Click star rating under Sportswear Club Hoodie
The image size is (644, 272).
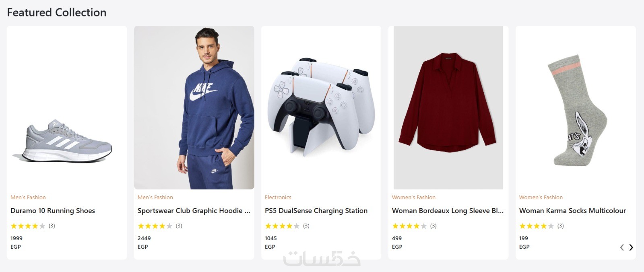[x=155, y=226]
